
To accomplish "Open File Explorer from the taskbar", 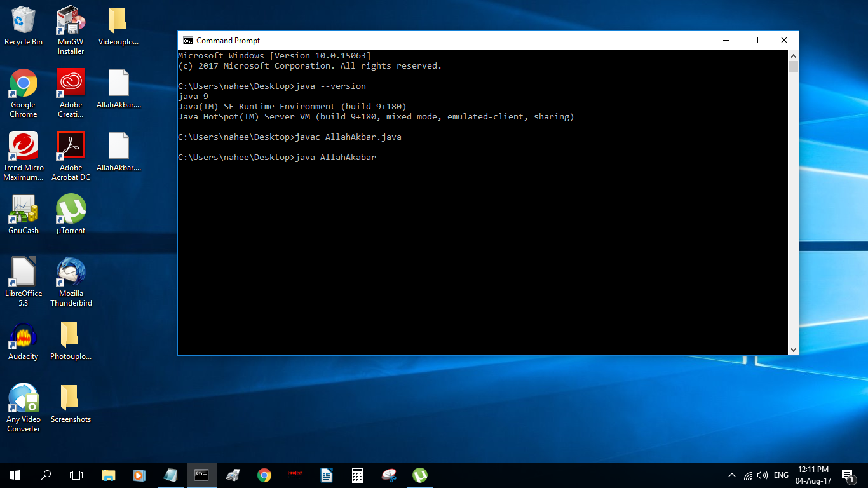I will [109, 475].
